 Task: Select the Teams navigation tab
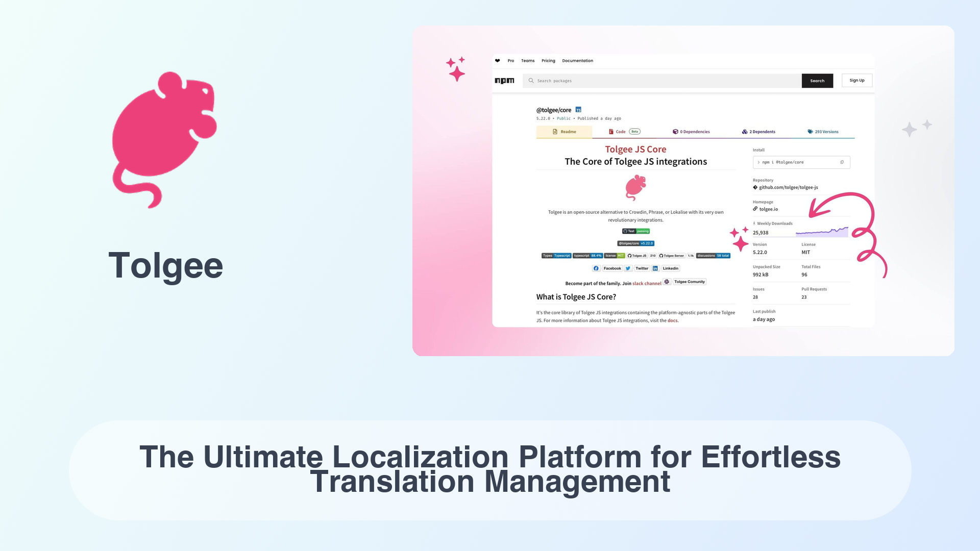click(x=527, y=61)
